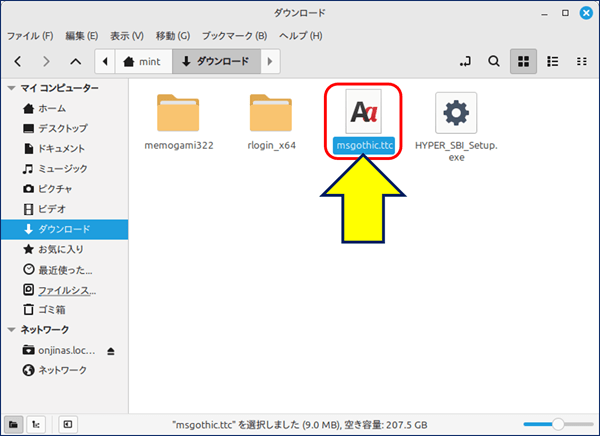The width and height of the screenshot is (600, 436).
Task: Open ゴミ箱 in the sidebar
Action: point(64,310)
